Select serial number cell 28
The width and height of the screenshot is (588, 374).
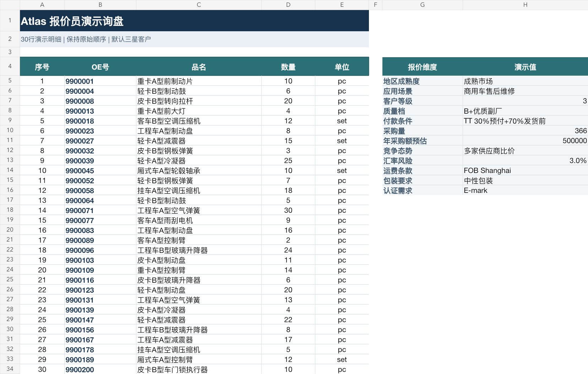click(x=42, y=349)
